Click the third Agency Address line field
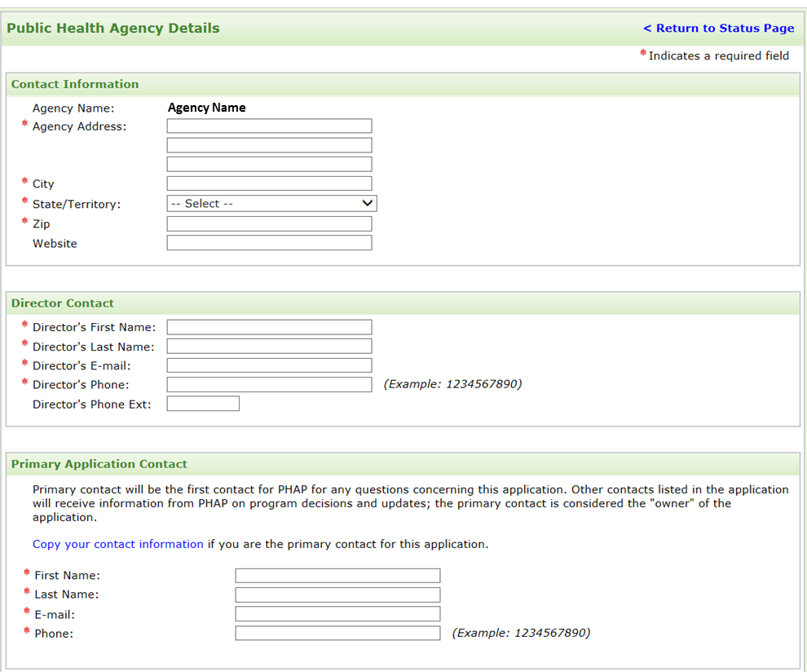 tap(269, 164)
